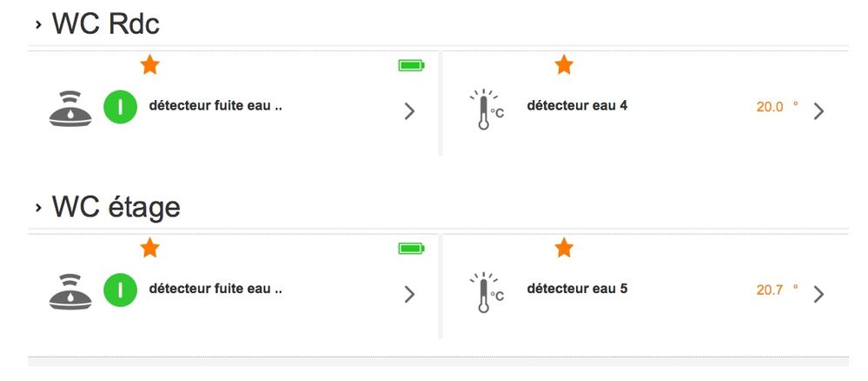Collapse the WC étage section

[38, 208]
